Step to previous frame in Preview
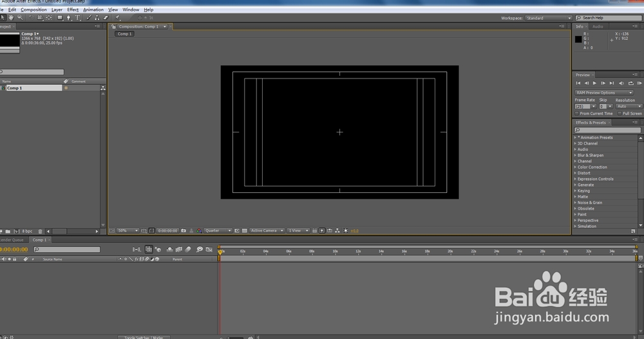The height and width of the screenshot is (339, 644). tap(587, 84)
